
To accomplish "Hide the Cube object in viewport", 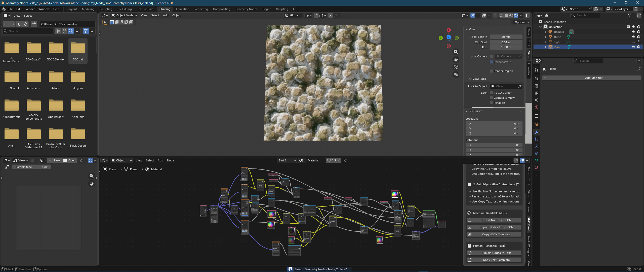I will coord(633,37).
